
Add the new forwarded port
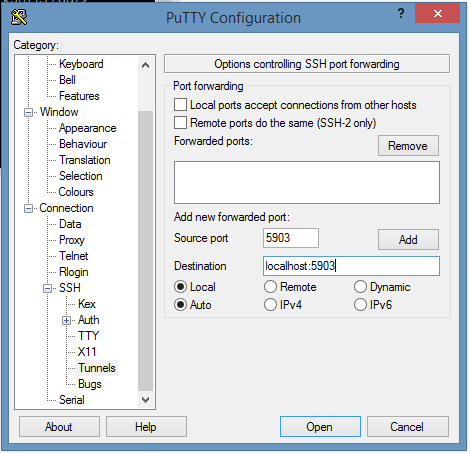click(408, 239)
